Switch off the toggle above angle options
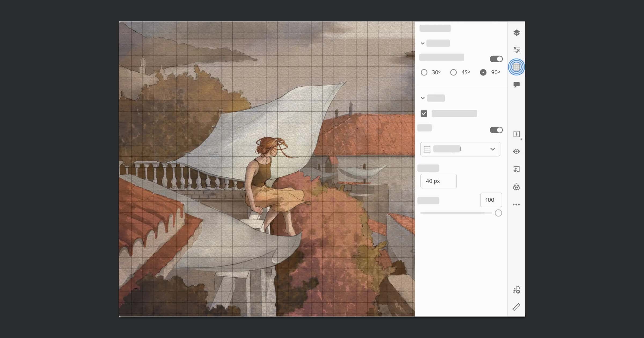 [496, 59]
